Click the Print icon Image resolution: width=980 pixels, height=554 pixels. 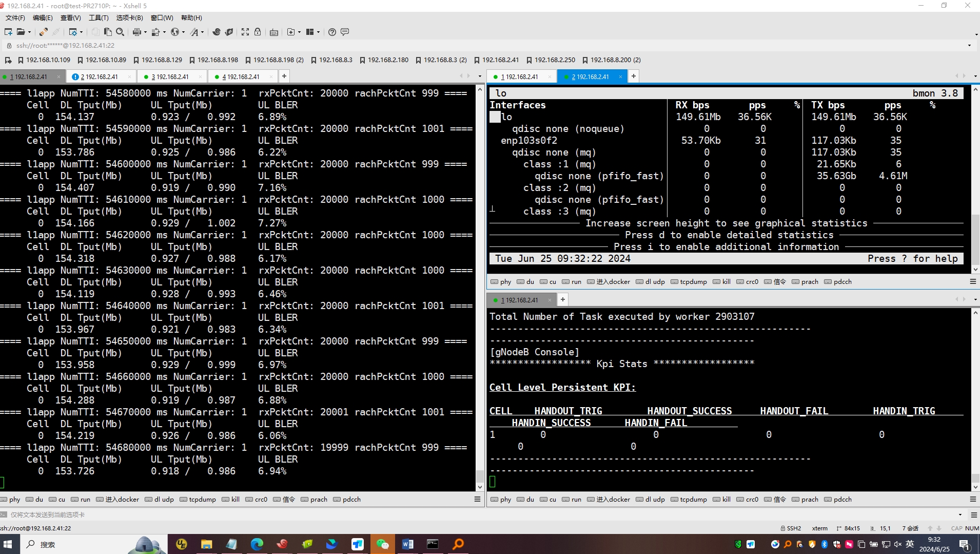(x=136, y=32)
